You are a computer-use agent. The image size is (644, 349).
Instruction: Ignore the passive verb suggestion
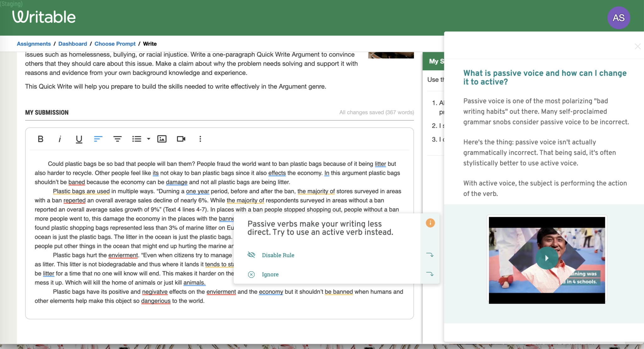(x=270, y=274)
